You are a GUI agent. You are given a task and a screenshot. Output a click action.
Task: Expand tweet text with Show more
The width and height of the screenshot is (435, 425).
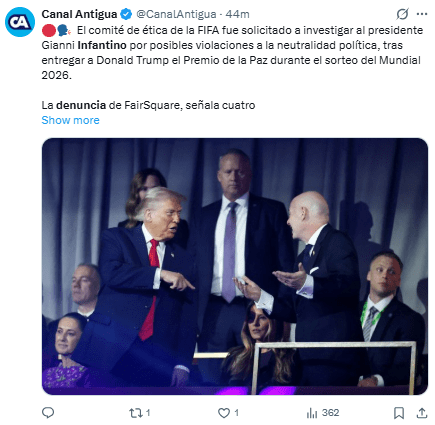coord(70,120)
